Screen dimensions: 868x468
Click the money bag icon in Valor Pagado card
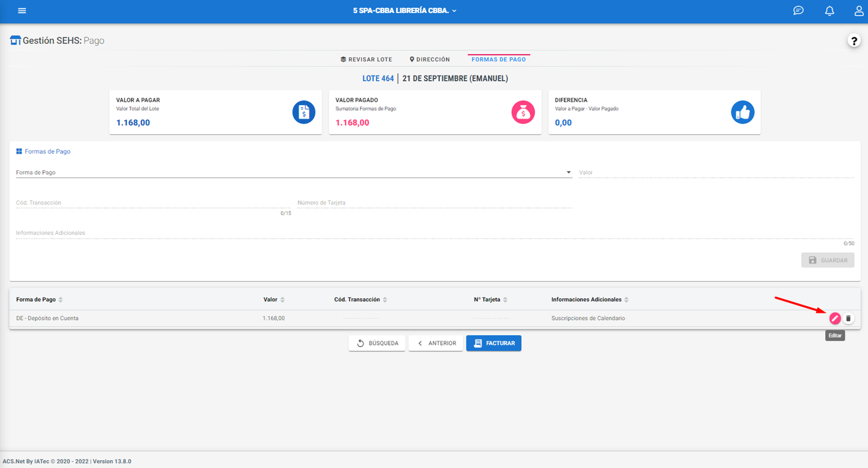[x=523, y=112]
